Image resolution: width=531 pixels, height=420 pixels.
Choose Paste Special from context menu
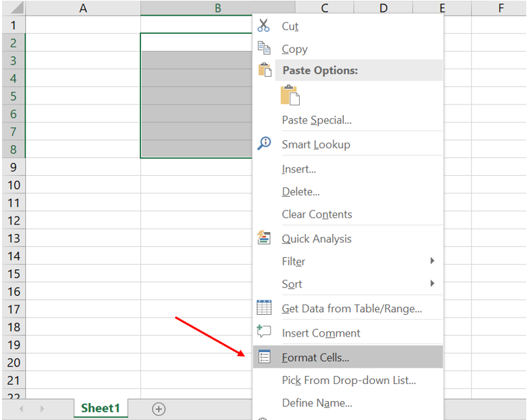317,120
